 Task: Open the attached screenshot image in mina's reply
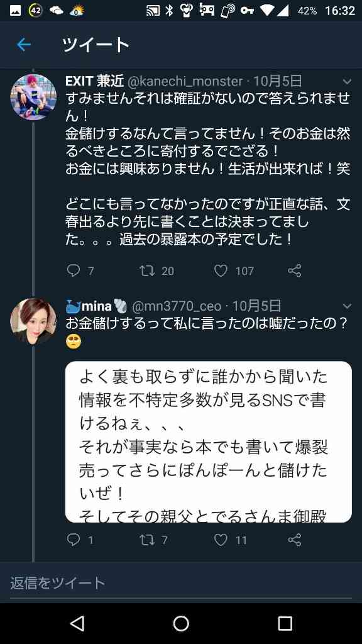point(207,440)
